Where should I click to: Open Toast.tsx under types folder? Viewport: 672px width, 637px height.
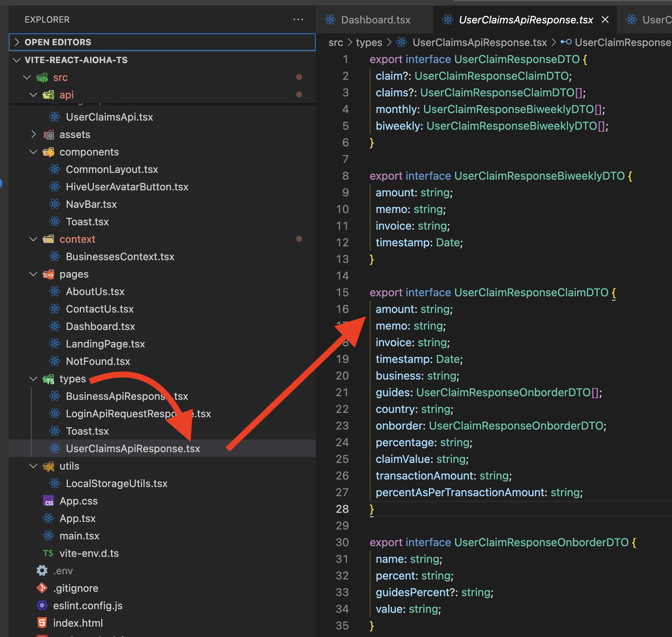(x=87, y=431)
